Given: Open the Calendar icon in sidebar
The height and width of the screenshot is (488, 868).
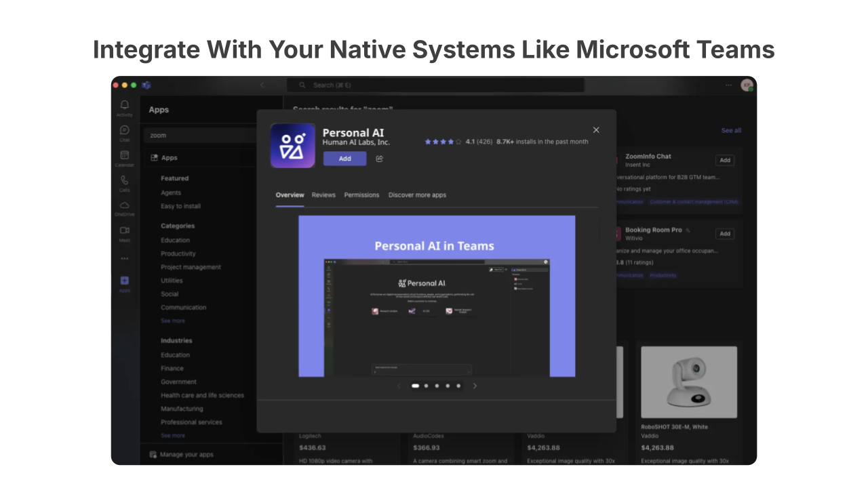Looking at the screenshot, I should point(125,155).
